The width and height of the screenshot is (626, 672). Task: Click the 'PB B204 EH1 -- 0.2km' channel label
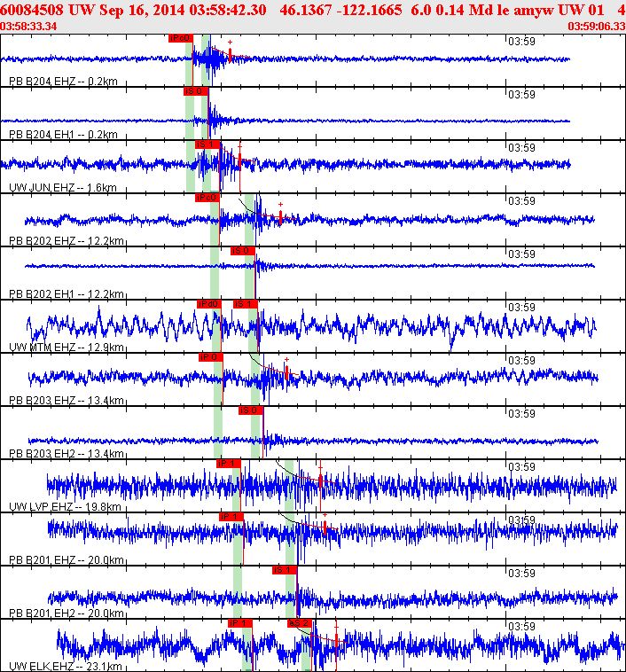pos(63,134)
